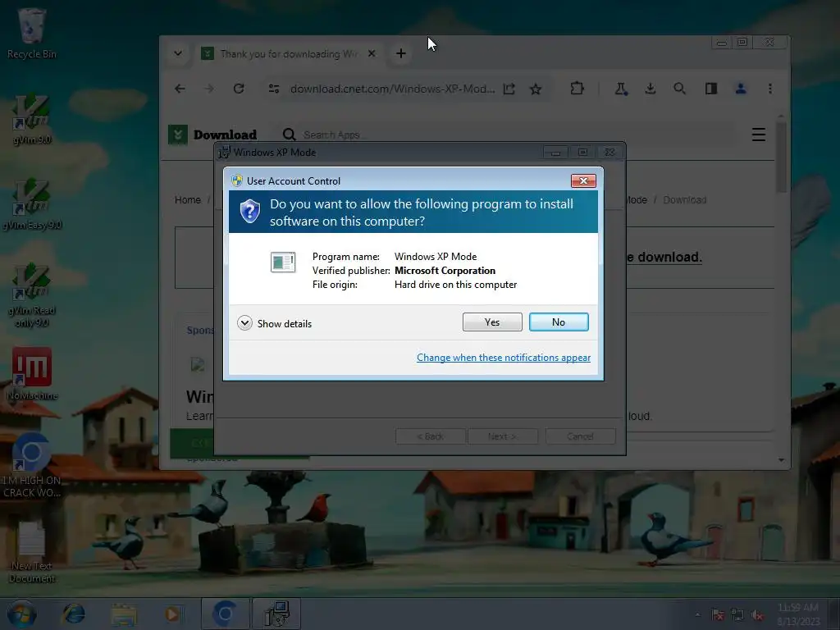
Task: Open Chrome Labs flask icon
Action: pos(621,89)
